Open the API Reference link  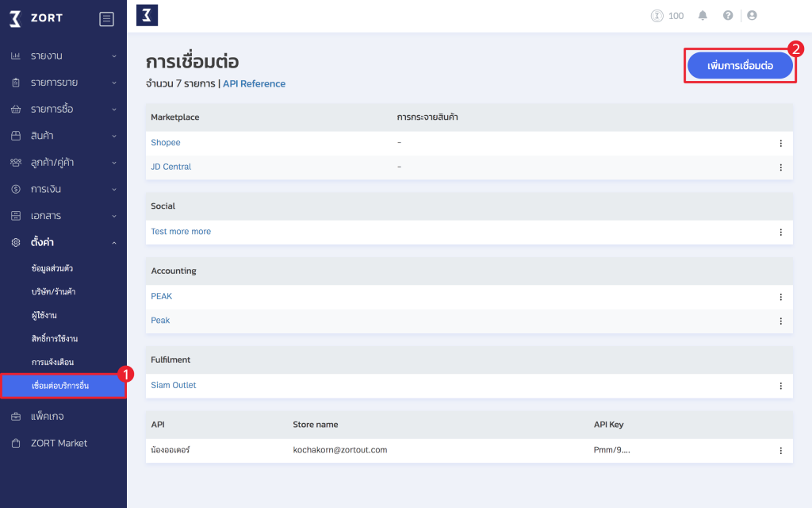(x=255, y=84)
